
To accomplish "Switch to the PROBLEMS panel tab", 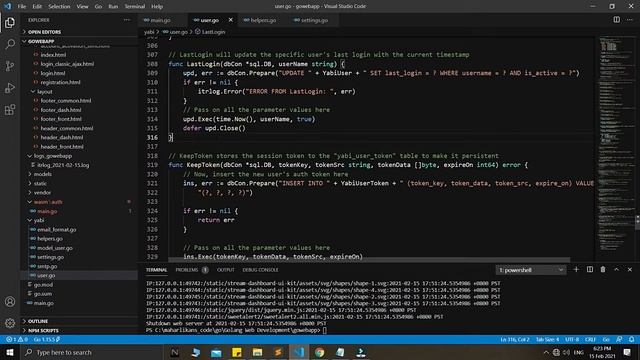I will tap(192, 270).
